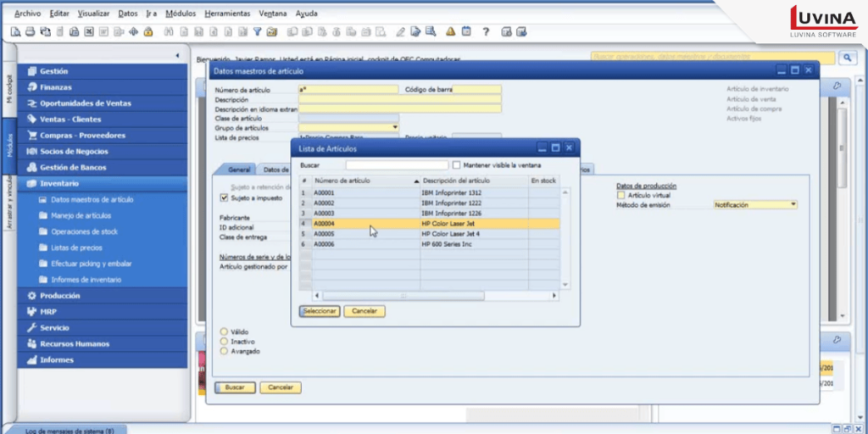Open the Visualizar menu
The width and height of the screenshot is (868, 434).
point(93,14)
